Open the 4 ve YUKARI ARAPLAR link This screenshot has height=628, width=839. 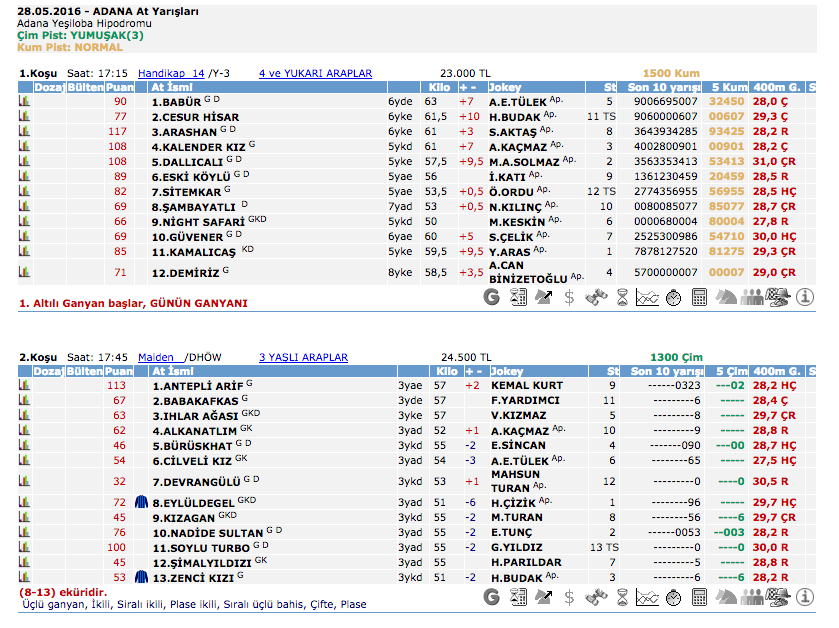click(x=315, y=73)
